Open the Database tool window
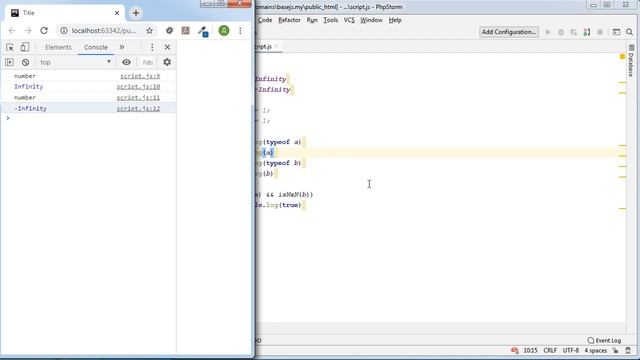 631,61
